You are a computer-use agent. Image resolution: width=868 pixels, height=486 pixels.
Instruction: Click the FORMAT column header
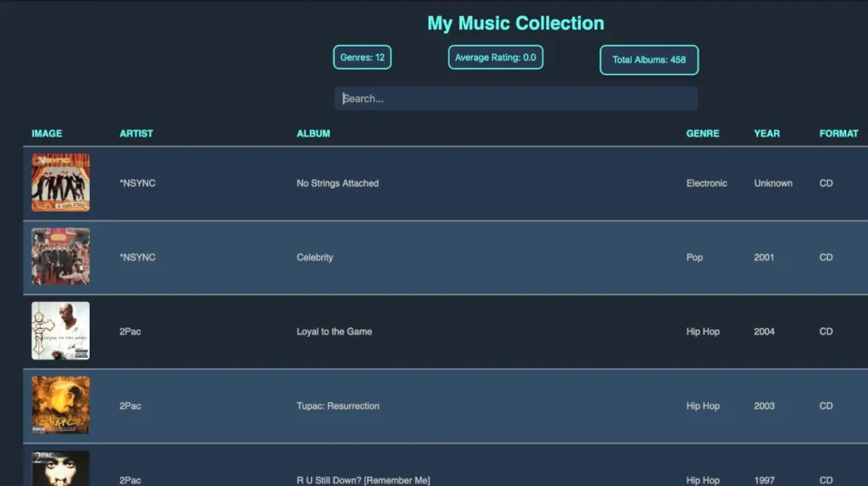tap(838, 133)
